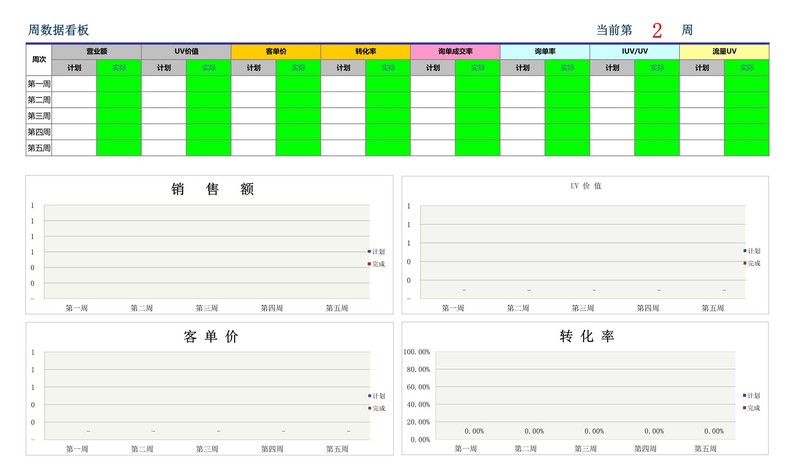
Task: Select the yellow 流量UV column header
Action: click(x=724, y=52)
